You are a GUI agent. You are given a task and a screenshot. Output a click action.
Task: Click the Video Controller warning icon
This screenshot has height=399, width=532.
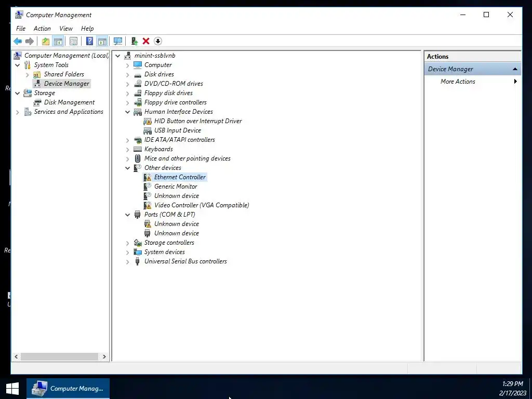(x=147, y=205)
